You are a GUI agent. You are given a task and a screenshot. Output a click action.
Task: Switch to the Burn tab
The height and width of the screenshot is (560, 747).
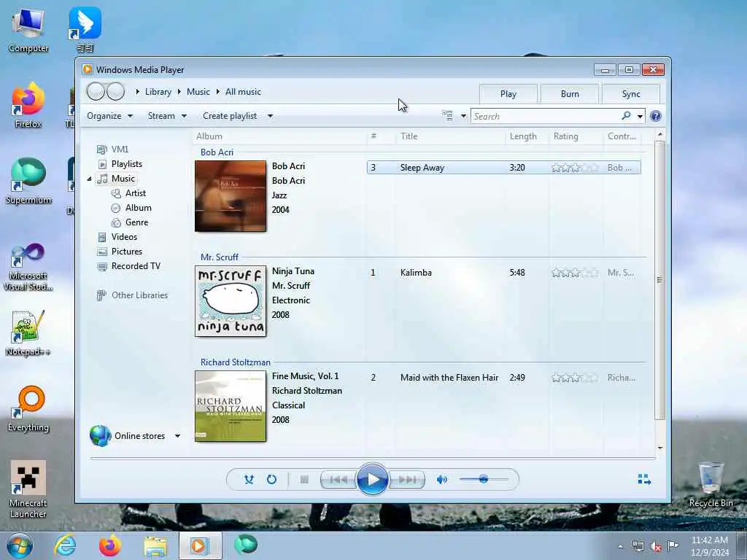(570, 94)
